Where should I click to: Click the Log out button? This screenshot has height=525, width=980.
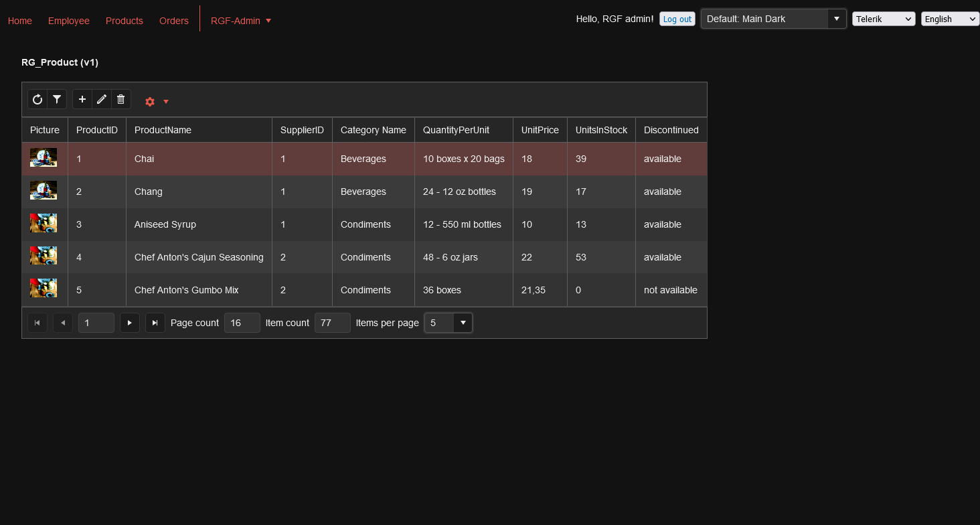677,19
